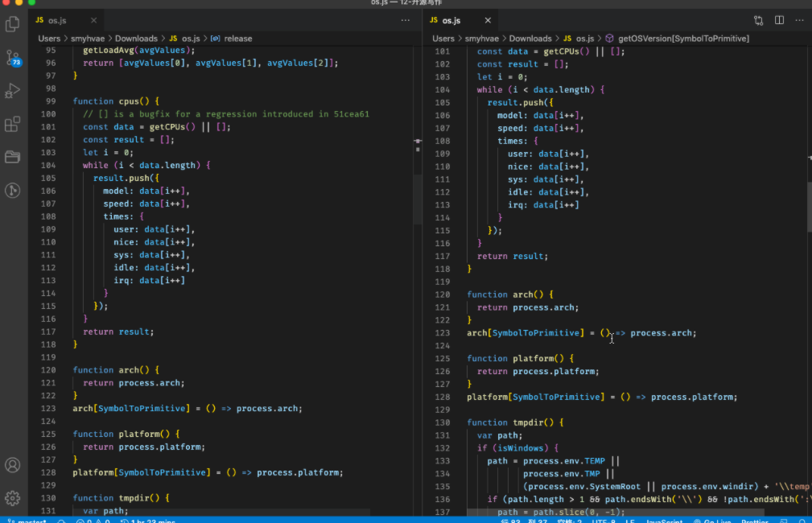Open the Accounts menu icon
812x523 pixels.
12,465
